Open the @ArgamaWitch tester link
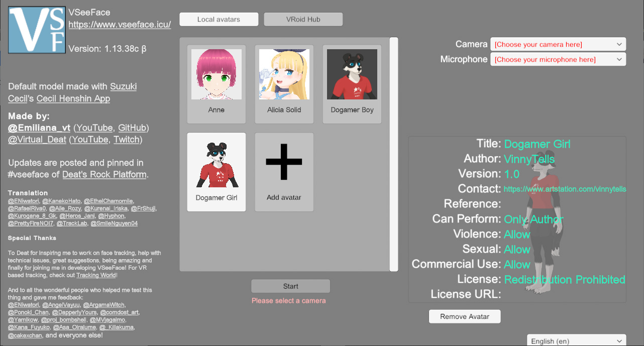 click(x=104, y=305)
